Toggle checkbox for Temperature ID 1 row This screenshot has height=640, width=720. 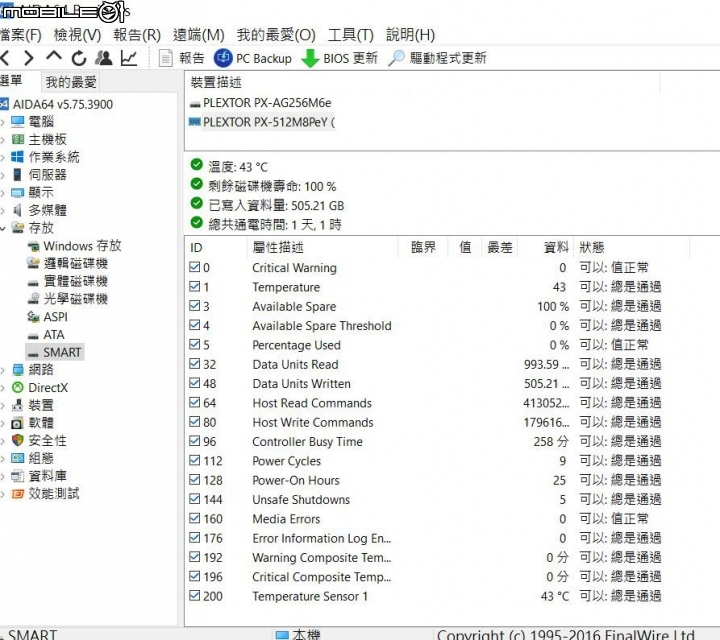[x=195, y=286]
